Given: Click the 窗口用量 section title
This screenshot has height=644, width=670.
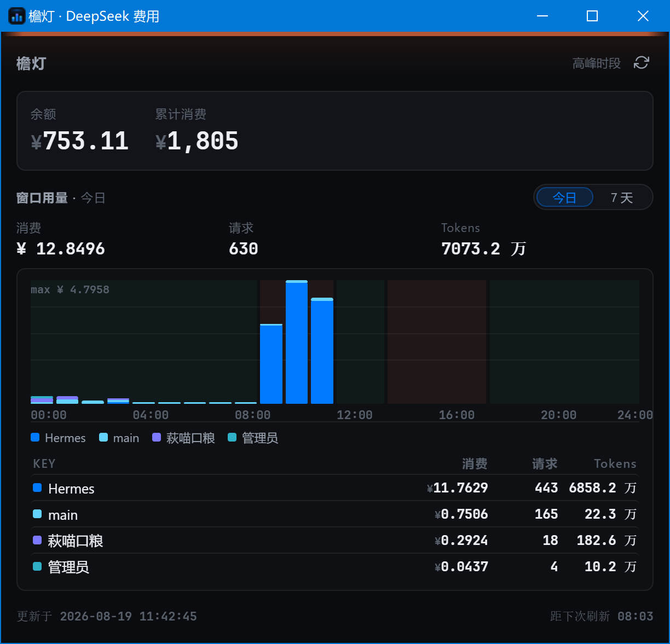Looking at the screenshot, I should tap(42, 198).
